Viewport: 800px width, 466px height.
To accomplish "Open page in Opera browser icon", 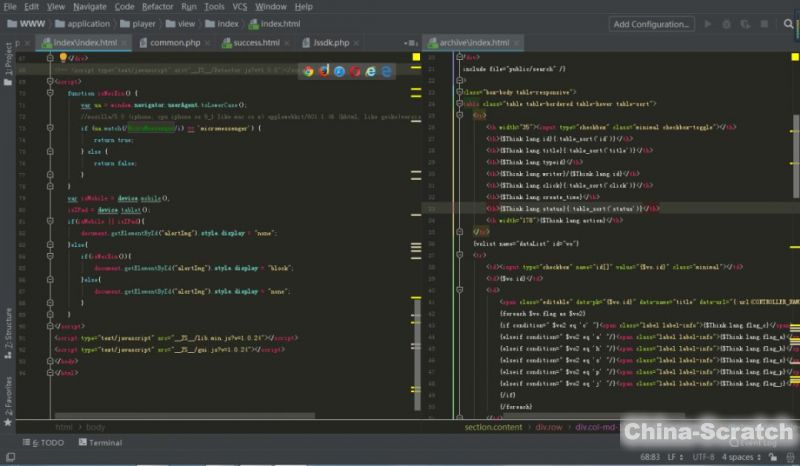I will point(355,71).
